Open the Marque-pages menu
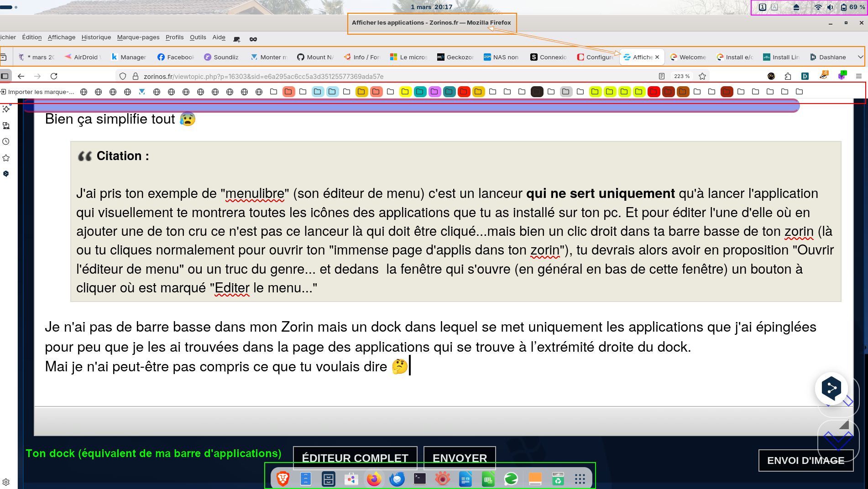Screen dimensions: 868x489 138,37
